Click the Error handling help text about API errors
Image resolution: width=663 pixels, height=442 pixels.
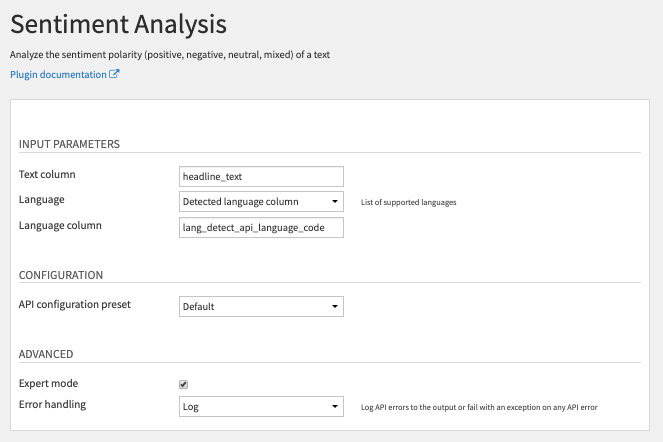click(479, 407)
